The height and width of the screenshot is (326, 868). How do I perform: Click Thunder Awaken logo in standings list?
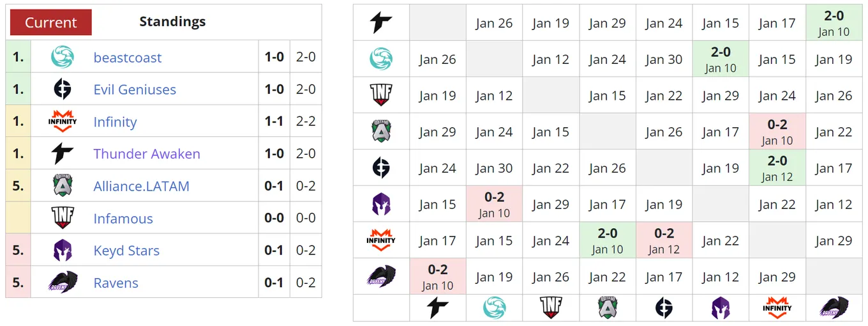[63, 154]
